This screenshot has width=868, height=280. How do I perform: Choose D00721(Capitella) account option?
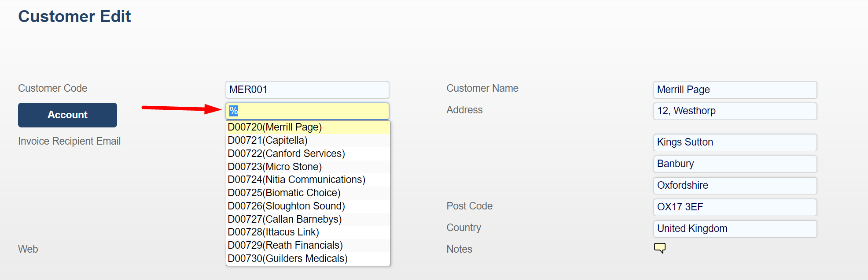268,141
